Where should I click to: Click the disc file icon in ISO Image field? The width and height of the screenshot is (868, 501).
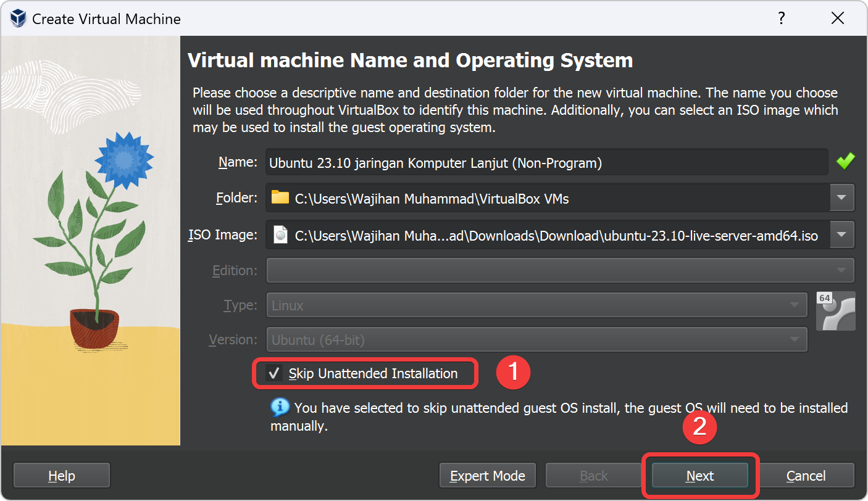280,234
